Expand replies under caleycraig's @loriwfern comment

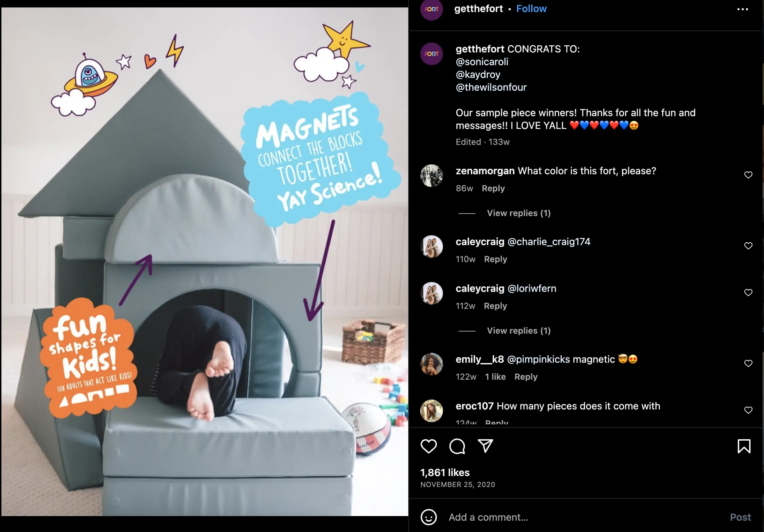(x=518, y=331)
